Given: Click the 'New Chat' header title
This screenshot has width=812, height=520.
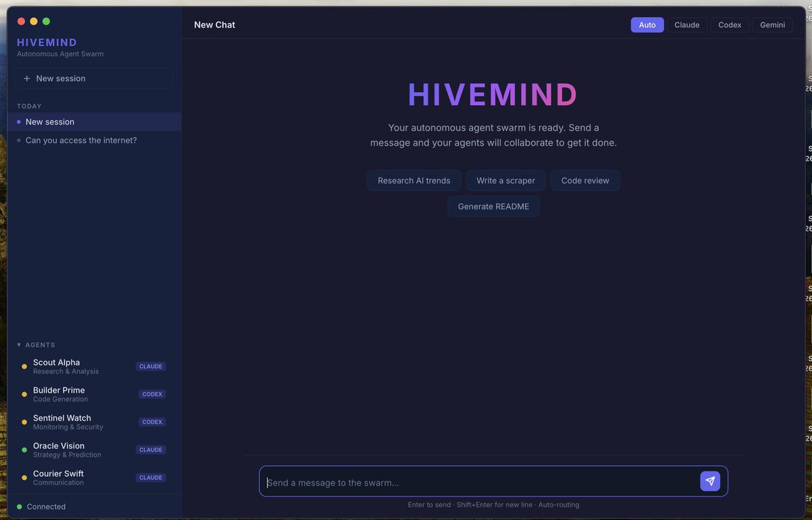Looking at the screenshot, I should (x=215, y=25).
